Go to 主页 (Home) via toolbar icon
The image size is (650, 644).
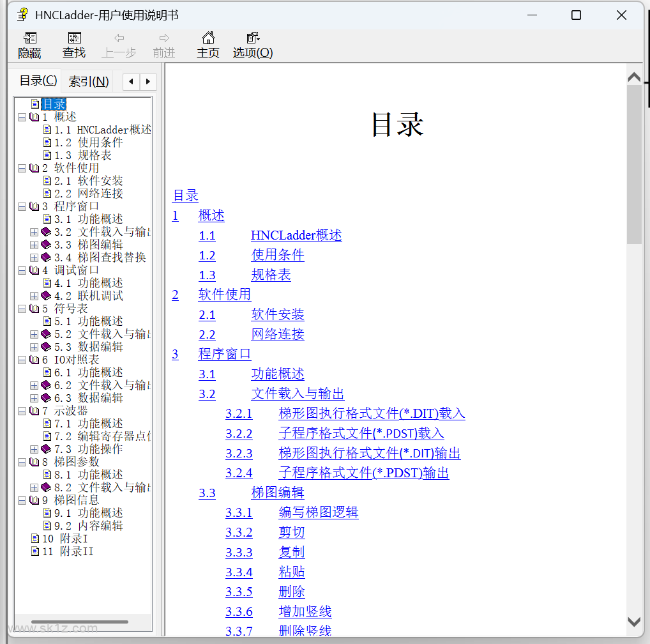(x=208, y=38)
